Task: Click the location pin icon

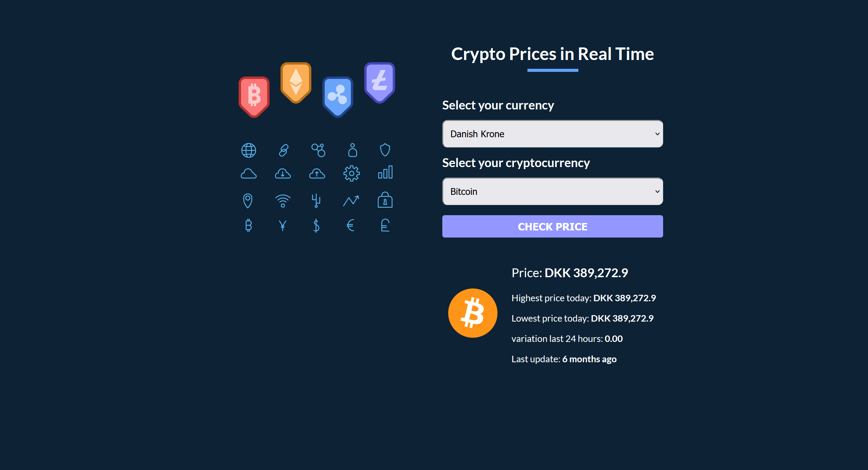Action: tap(249, 201)
